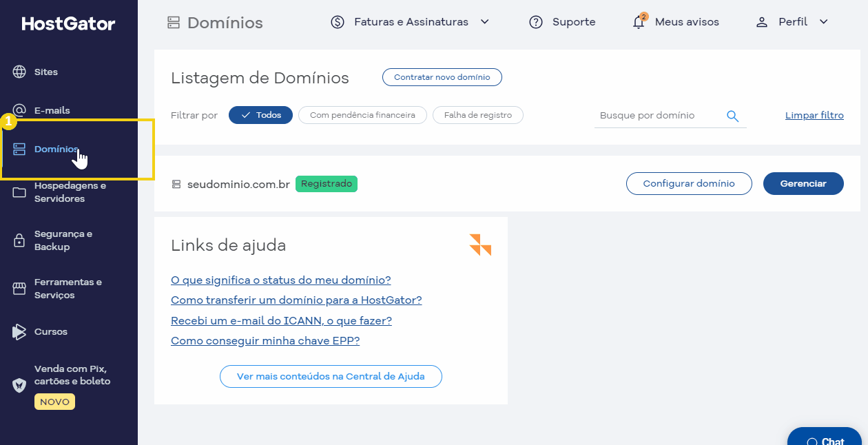
Task: Open link about getting EPP key
Action: [265, 340]
